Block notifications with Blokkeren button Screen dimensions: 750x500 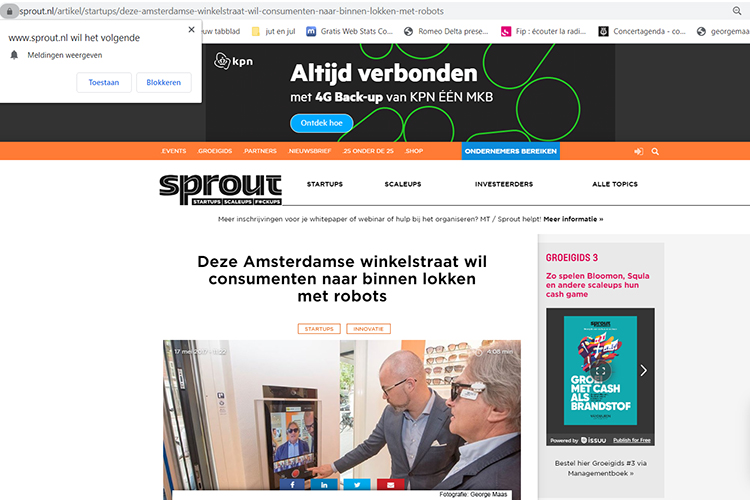[164, 82]
